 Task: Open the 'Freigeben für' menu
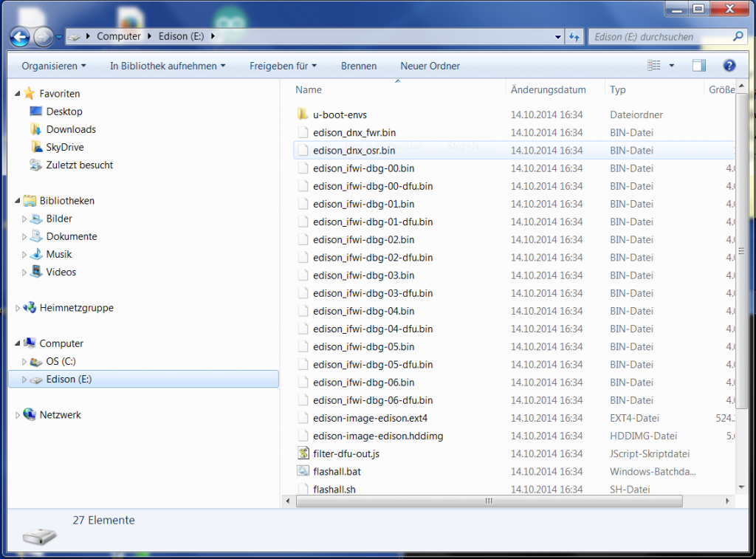[283, 66]
